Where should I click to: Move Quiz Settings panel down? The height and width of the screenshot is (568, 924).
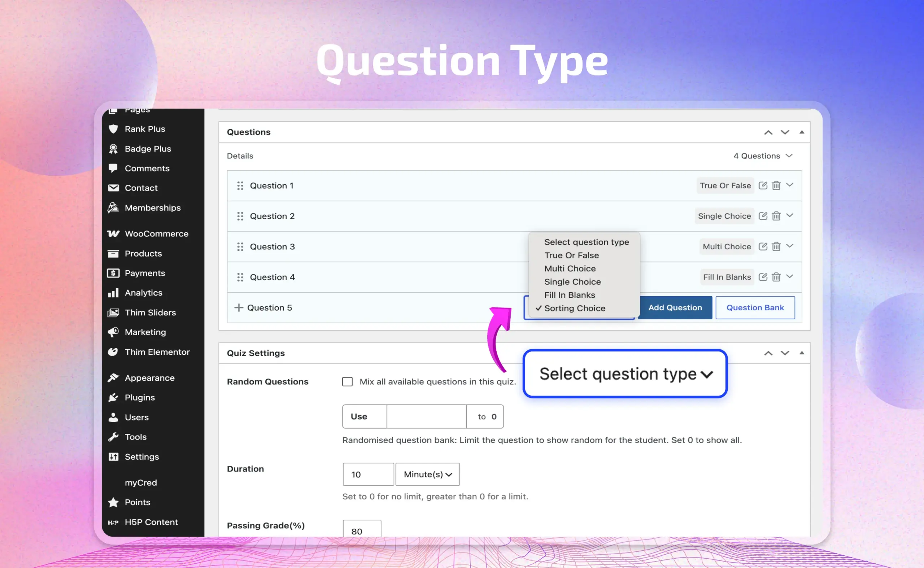pyautogui.click(x=785, y=353)
